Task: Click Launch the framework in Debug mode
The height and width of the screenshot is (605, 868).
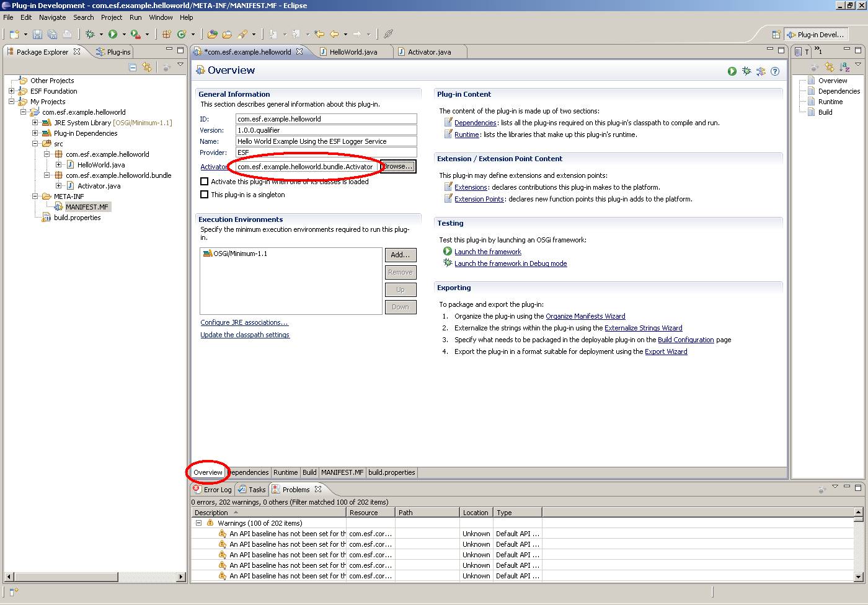Action: click(510, 263)
